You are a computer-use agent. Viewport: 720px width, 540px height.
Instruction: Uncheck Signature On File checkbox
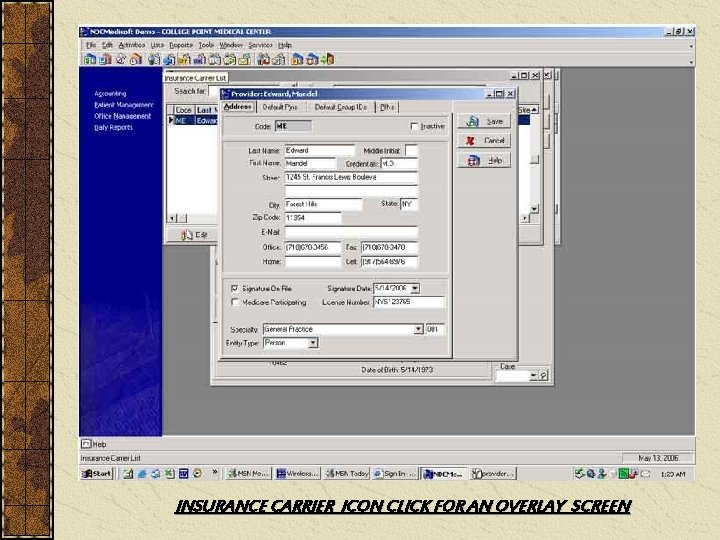[235, 288]
